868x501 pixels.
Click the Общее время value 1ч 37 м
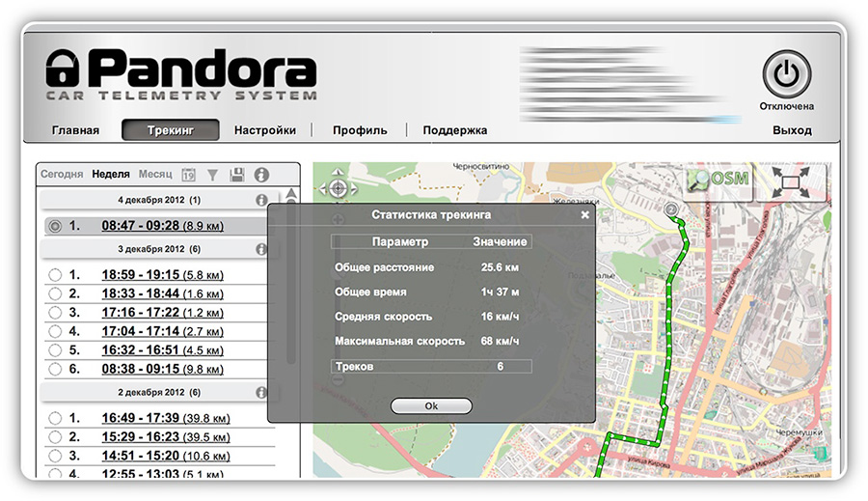coord(500,292)
